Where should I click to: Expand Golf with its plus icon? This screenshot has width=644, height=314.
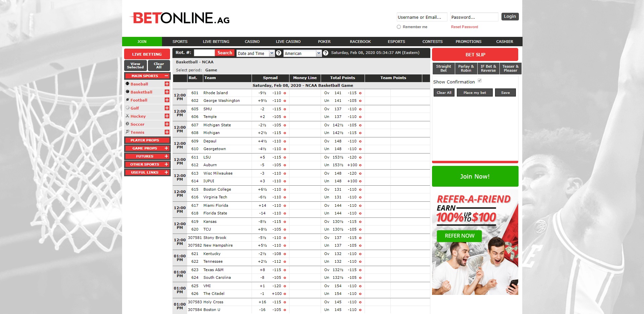tap(167, 108)
